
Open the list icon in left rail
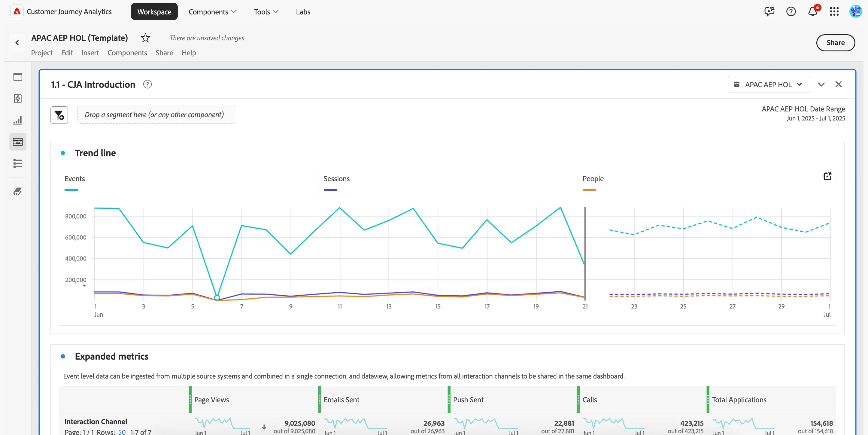18,163
